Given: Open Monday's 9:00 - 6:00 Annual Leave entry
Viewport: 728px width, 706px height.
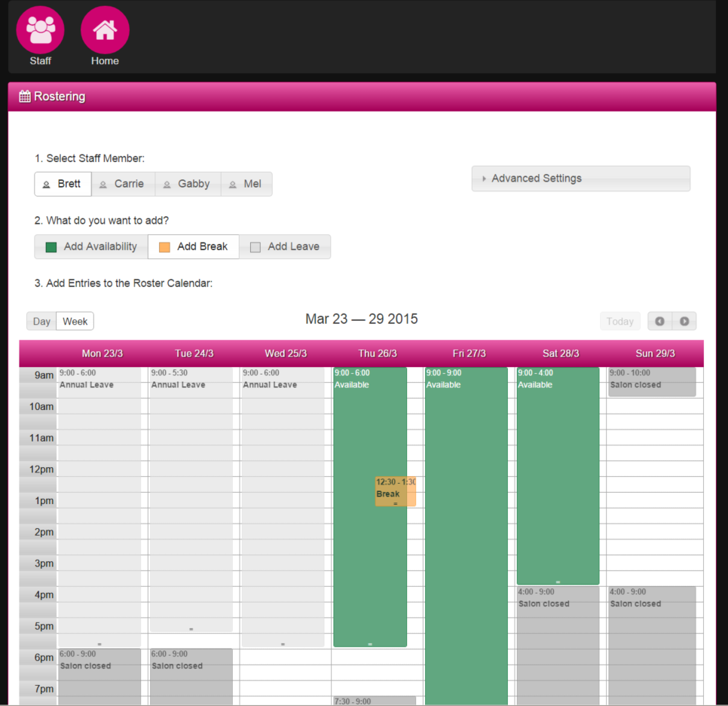Looking at the screenshot, I should pos(99,507).
